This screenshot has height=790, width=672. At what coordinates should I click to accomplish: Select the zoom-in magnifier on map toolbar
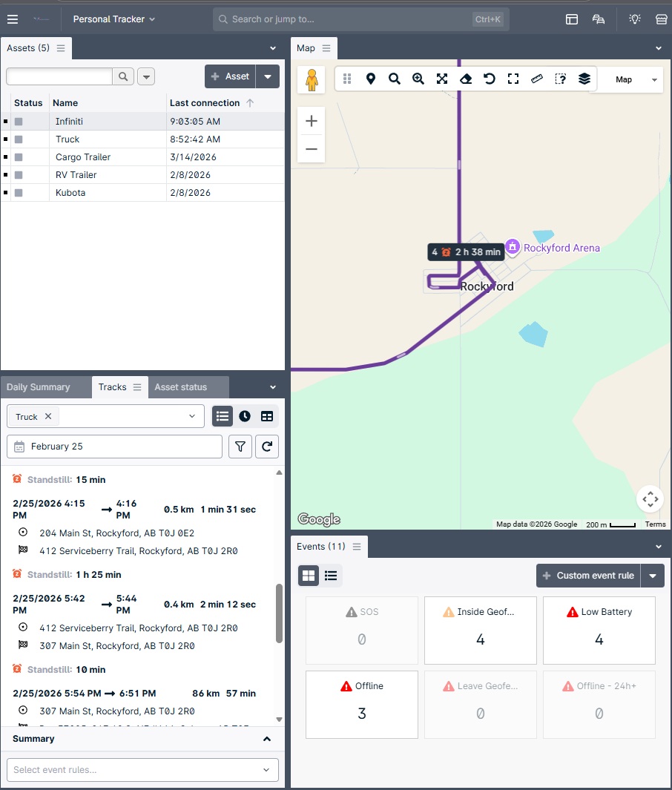pyautogui.click(x=418, y=78)
